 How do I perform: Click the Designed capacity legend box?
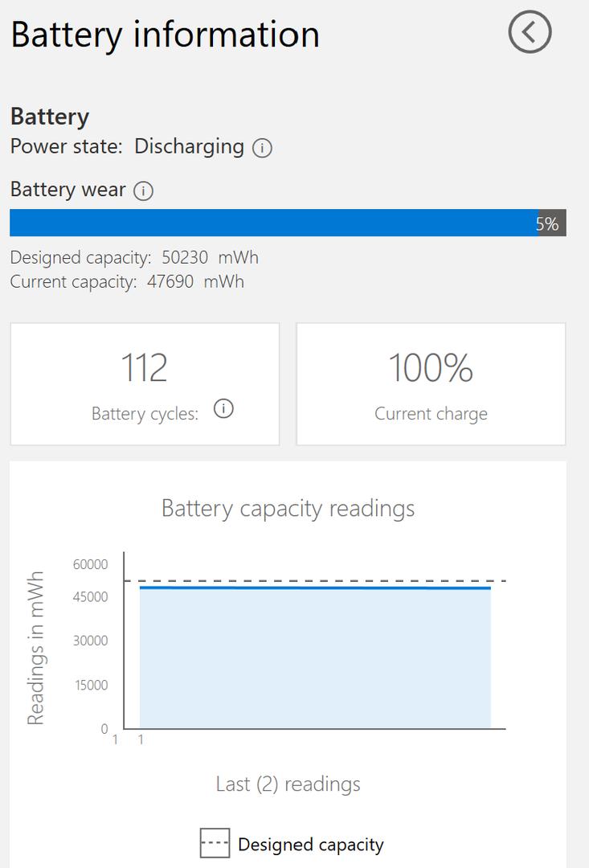(x=215, y=843)
